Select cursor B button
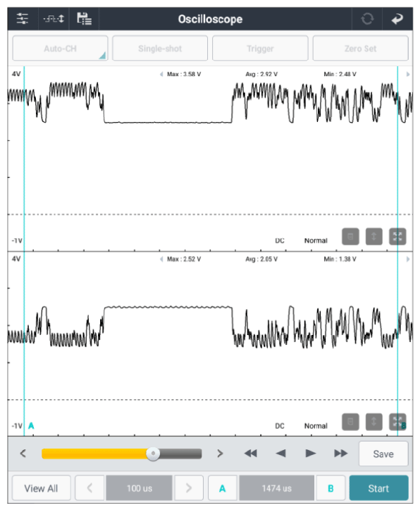The image size is (420, 510). [331, 488]
